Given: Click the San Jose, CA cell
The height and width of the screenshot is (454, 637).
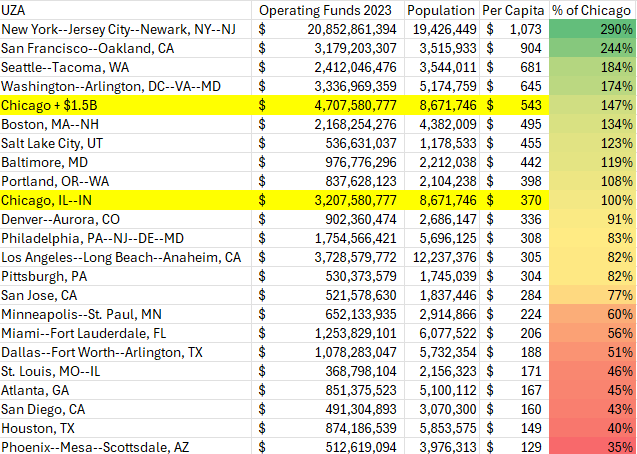Looking at the screenshot, I should click(x=126, y=295).
